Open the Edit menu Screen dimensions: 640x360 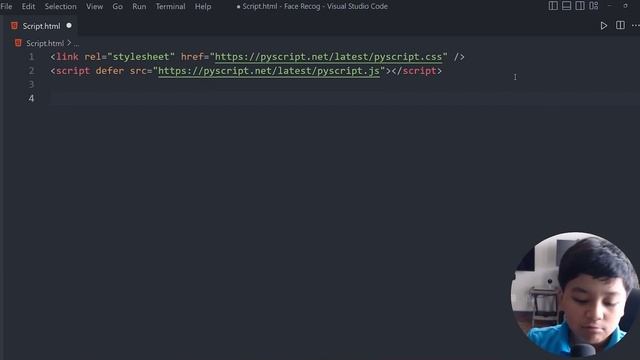pyautogui.click(x=28, y=7)
